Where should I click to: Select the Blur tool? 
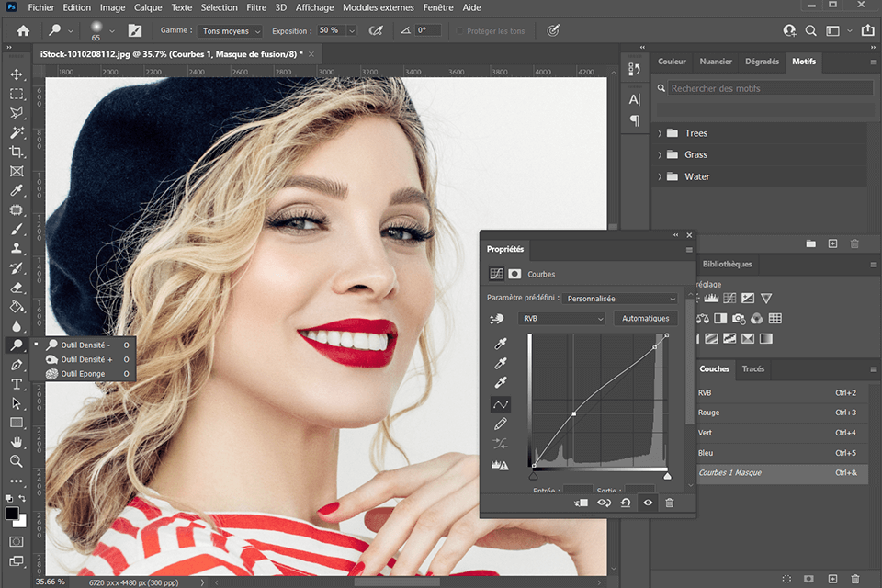click(x=17, y=326)
